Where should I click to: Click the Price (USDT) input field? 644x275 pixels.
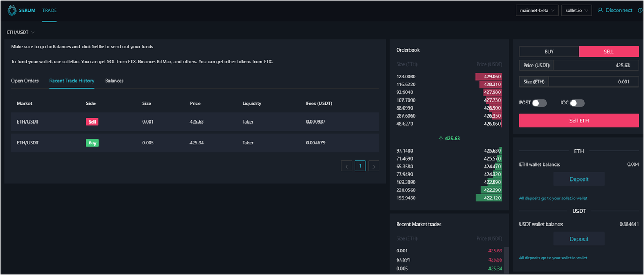596,65
